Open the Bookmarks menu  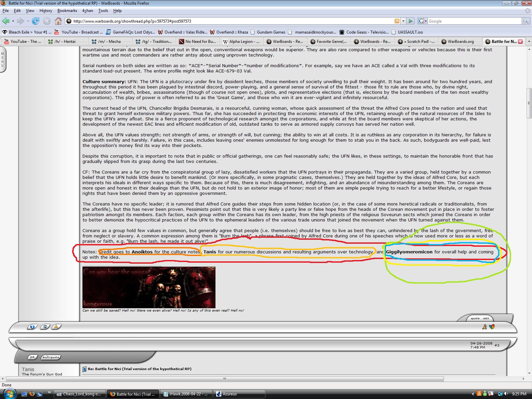point(67,11)
